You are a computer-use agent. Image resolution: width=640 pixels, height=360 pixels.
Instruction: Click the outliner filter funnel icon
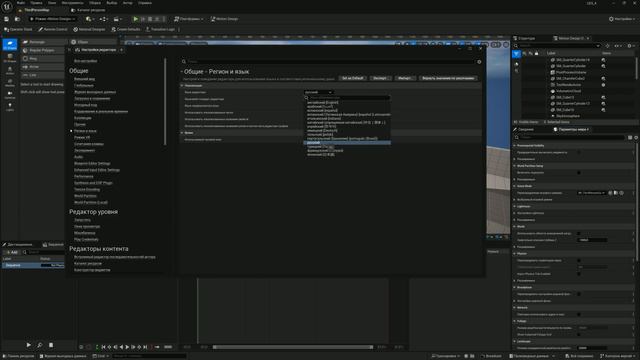pos(516,53)
